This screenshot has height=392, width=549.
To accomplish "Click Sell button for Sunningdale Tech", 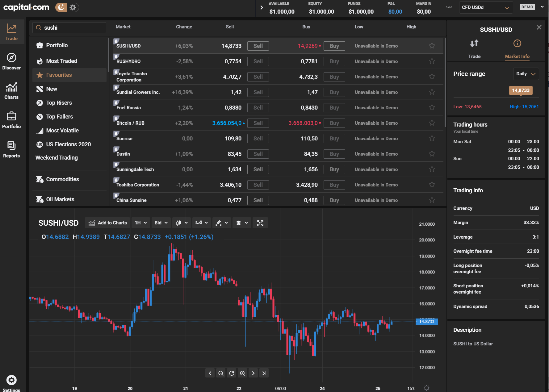I will 258,169.
